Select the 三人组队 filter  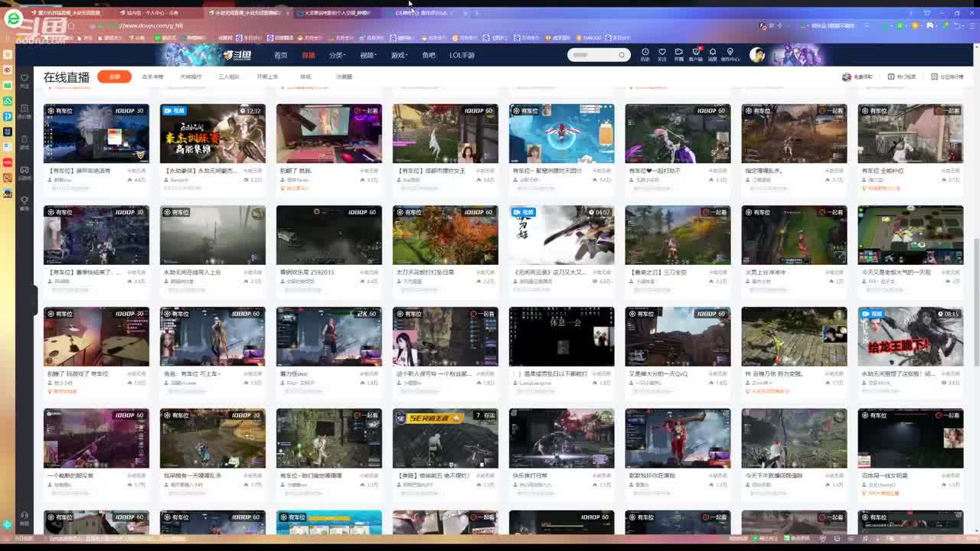pyautogui.click(x=229, y=77)
